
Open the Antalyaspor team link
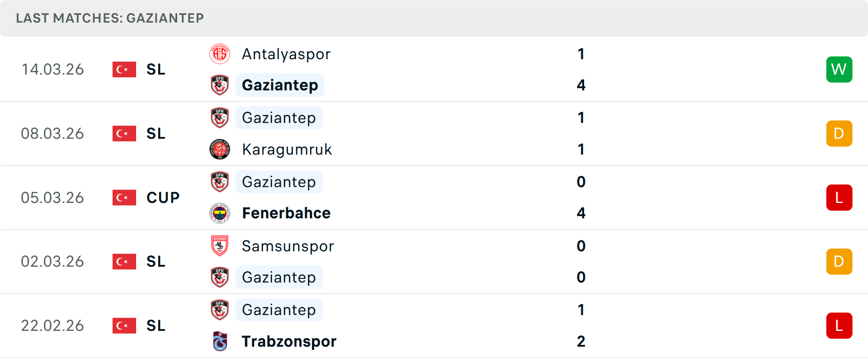(x=286, y=54)
